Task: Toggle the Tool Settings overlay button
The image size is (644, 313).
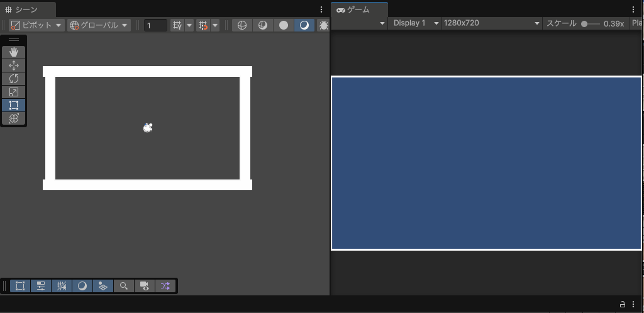Action: (41, 286)
